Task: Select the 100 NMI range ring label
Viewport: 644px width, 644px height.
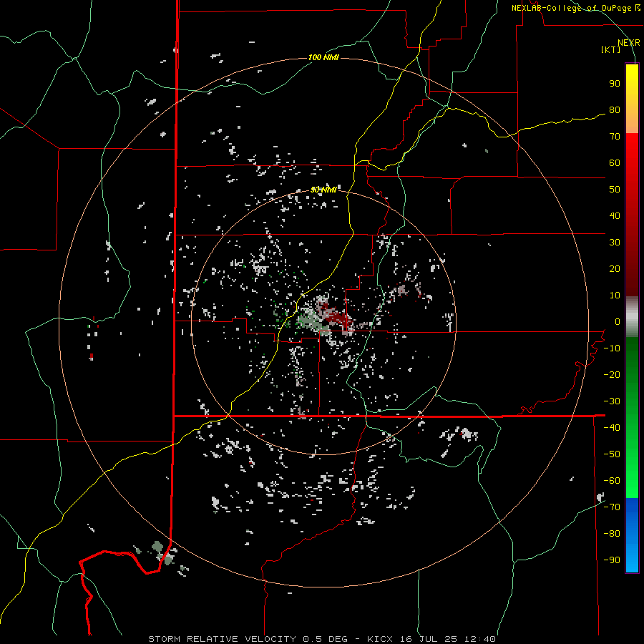Action: coord(323,57)
